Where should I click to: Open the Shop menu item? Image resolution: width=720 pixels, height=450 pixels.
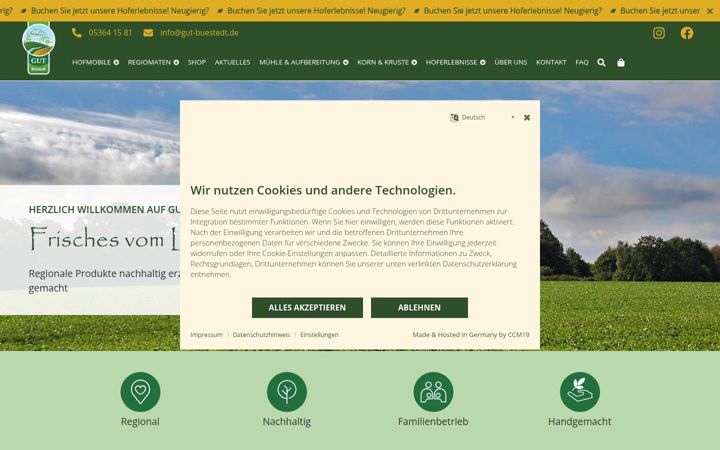click(197, 62)
